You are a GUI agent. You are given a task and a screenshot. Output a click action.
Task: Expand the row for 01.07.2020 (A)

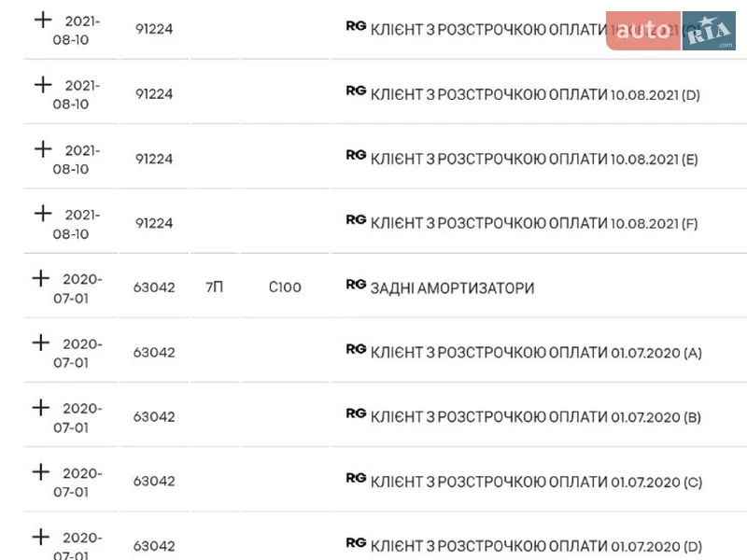click(x=41, y=343)
